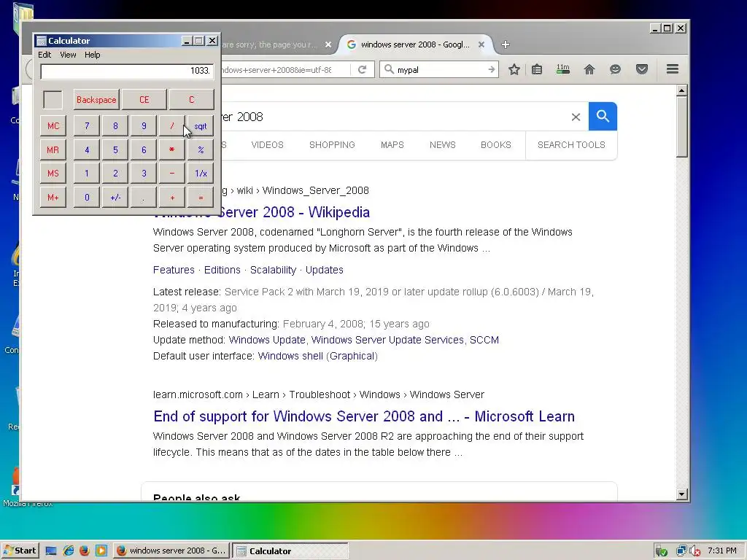Bookmark this page with the star icon
The height and width of the screenshot is (560, 747).
pos(514,69)
